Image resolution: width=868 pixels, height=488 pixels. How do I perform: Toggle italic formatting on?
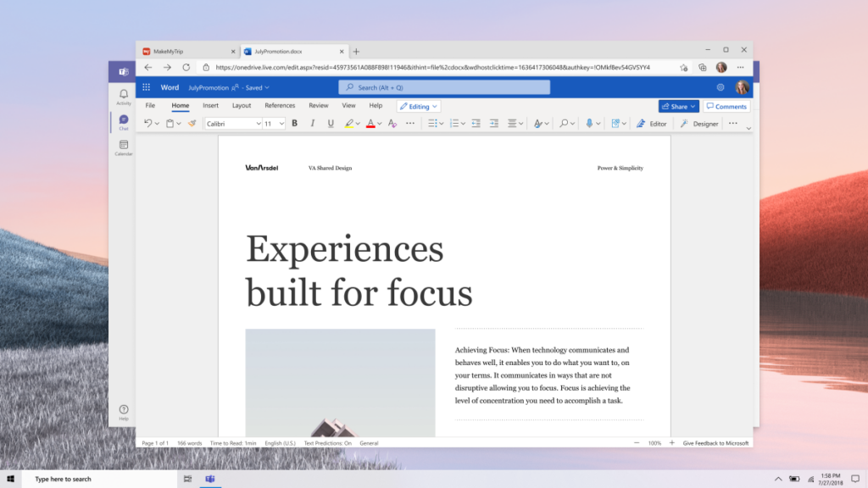313,123
